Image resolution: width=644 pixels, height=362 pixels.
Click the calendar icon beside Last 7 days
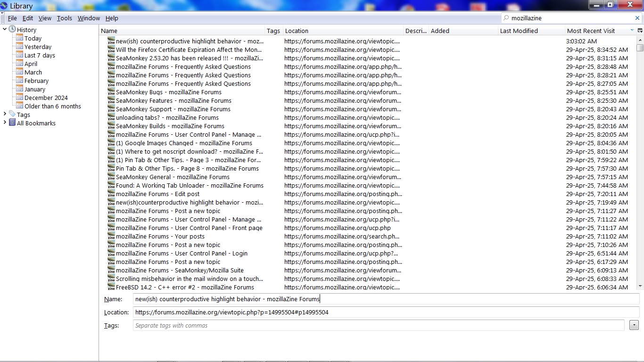pyautogui.click(x=19, y=55)
